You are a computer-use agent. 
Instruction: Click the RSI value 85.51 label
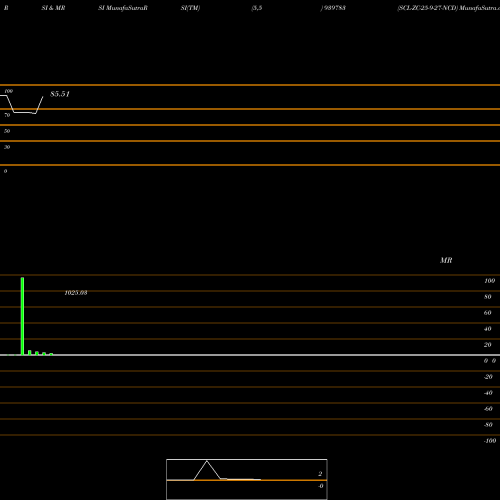coord(60,94)
